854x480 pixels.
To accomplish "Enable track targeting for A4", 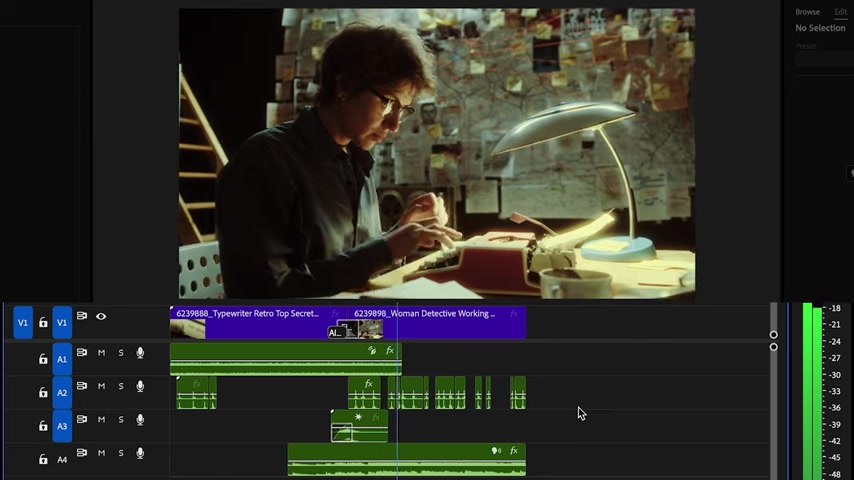I will click(x=62, y=460).
